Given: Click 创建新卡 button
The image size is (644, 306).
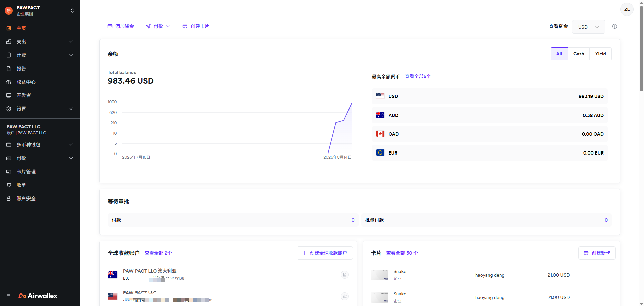Looking at the screenshot, I should coord(597,253).
